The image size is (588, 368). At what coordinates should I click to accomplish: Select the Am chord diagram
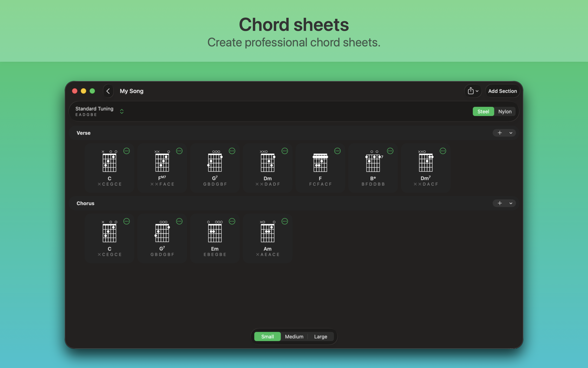(x=267, y=231)
